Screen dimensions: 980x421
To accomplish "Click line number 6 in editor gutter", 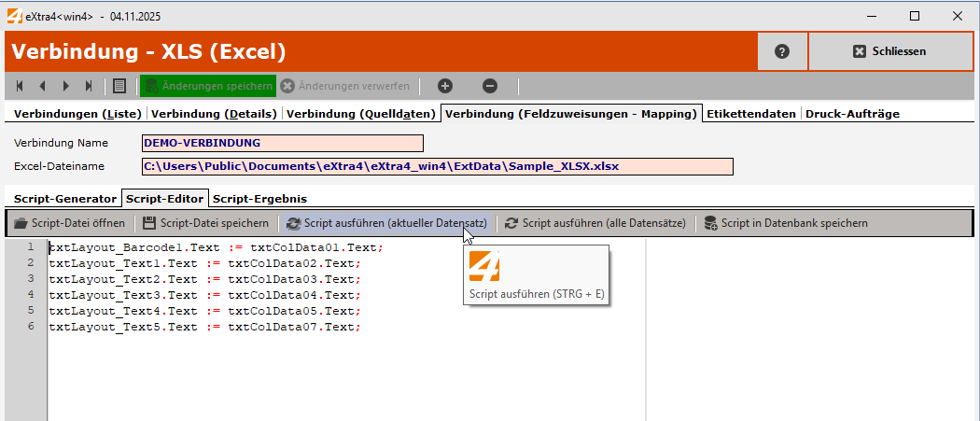I will [x=31, y=326].
